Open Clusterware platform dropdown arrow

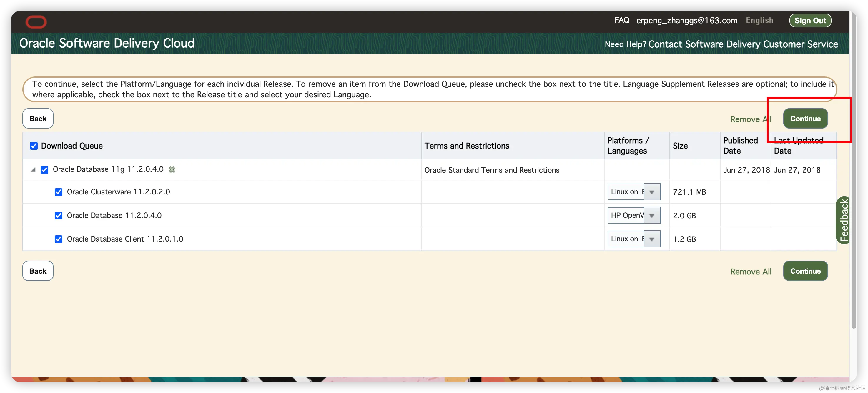[x=652, y=192]
